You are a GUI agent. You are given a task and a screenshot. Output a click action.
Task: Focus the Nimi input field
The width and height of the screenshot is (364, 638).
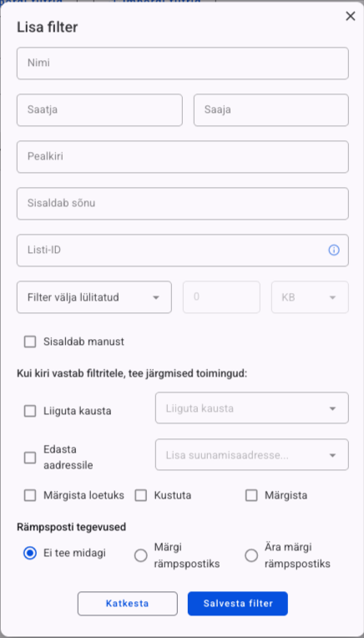pos(183,63)
